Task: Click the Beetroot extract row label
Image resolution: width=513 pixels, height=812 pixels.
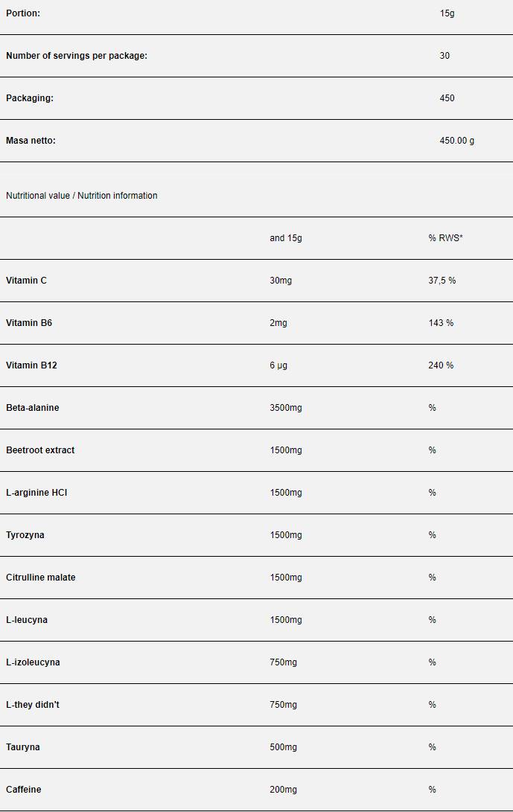Action: tap(40, 450)
